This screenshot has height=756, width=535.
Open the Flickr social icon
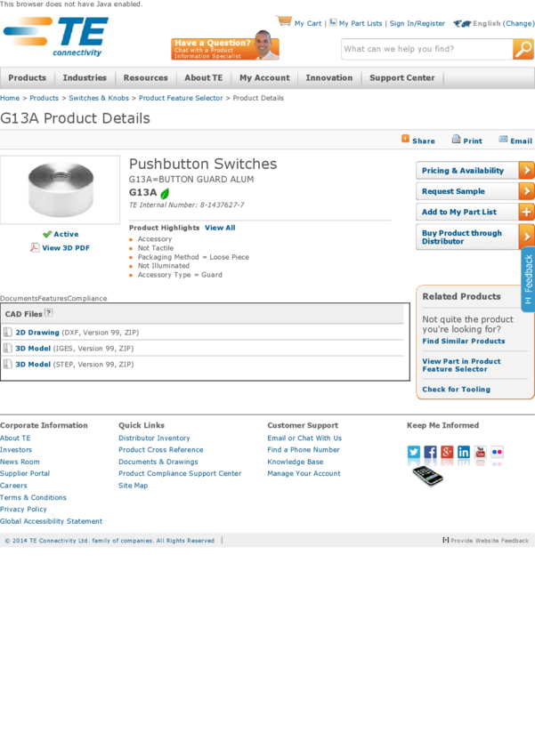(497, 452)
